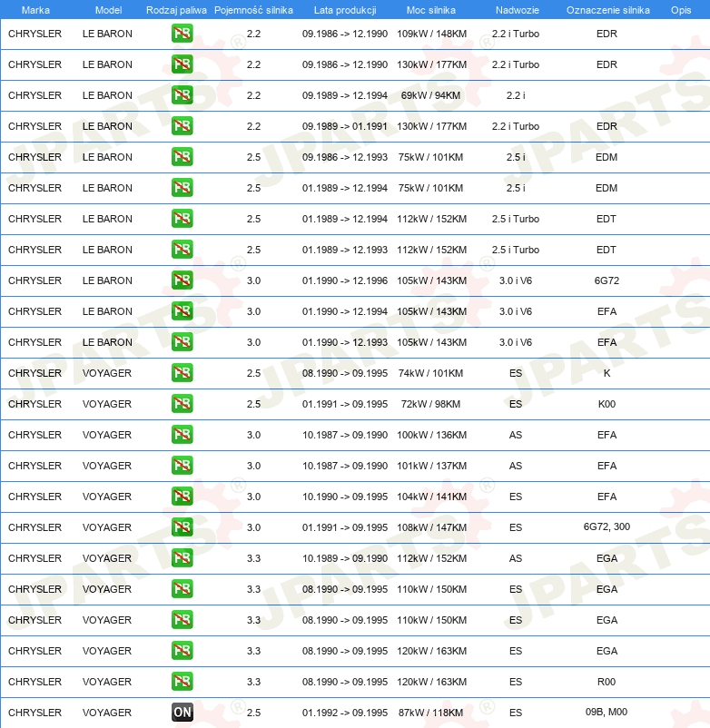Click the black ON diesel fuel icon
Viewport: 710px width, 728px height.
tap(182, 713)
